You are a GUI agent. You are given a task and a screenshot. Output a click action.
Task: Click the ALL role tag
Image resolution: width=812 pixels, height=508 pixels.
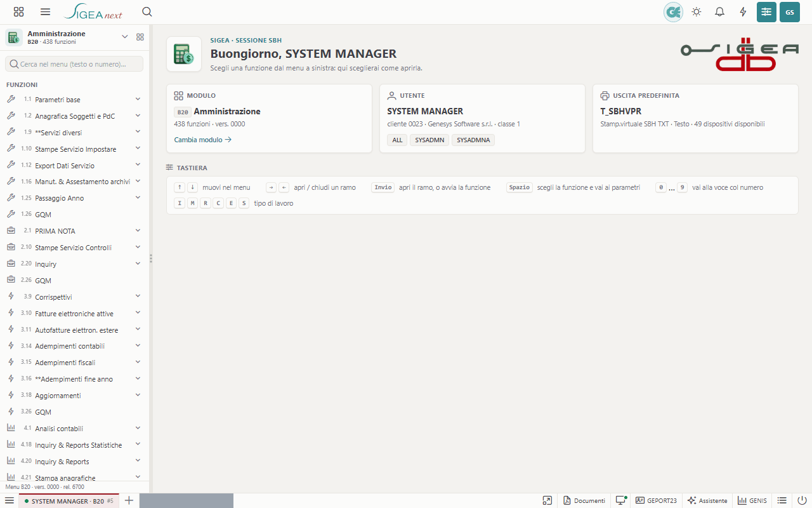[397, 140]
